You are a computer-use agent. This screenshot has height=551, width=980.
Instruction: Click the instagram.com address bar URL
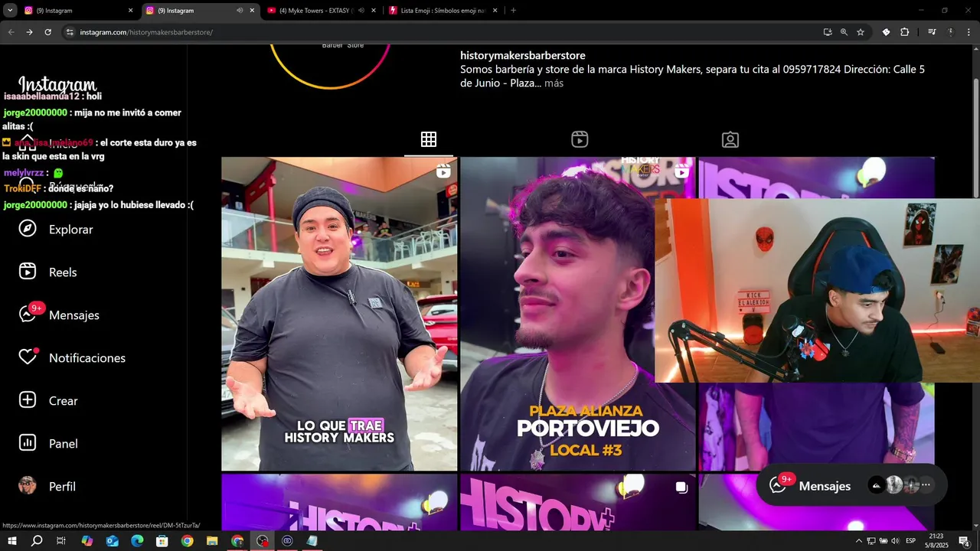click(146, 32)
